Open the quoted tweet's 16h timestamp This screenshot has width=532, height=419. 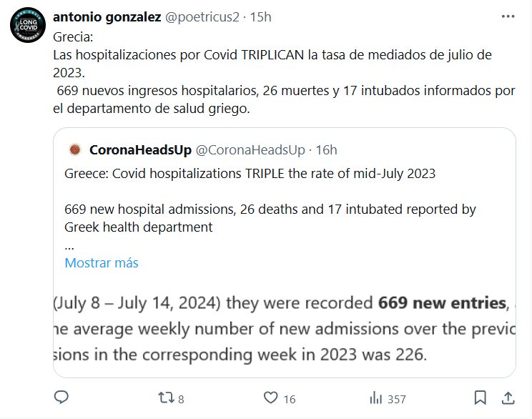326,149
